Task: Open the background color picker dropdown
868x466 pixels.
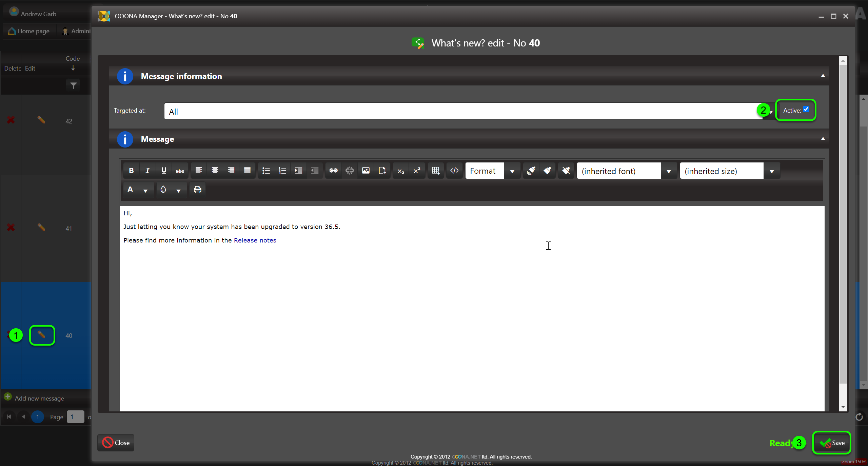Action: click(178, 190)
